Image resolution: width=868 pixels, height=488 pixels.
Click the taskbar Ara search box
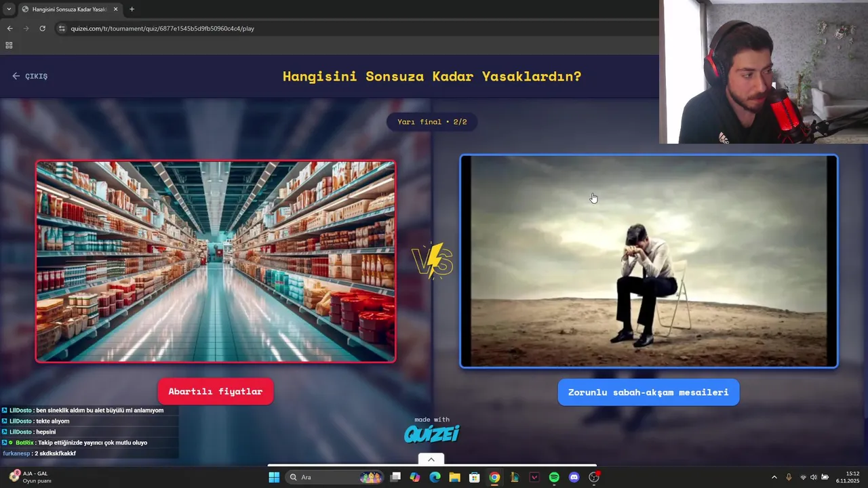coord(336,477)
